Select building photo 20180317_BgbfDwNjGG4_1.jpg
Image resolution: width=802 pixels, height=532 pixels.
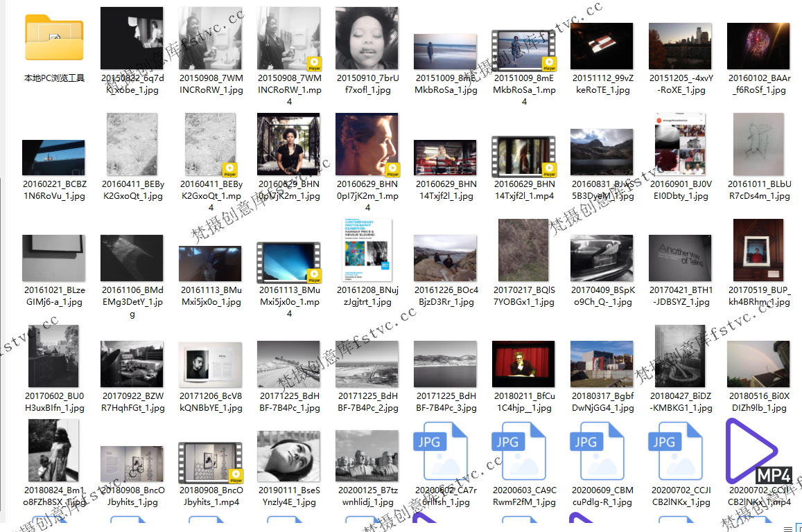tap(602, 364)
